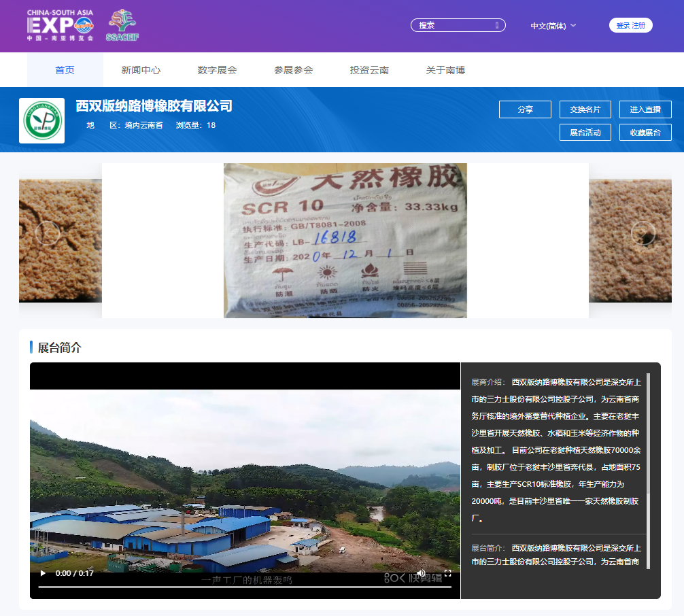Click the 0:00 / 0:17 video time display
The height and width of the screenshot is (616, 684).
[75, 573]
